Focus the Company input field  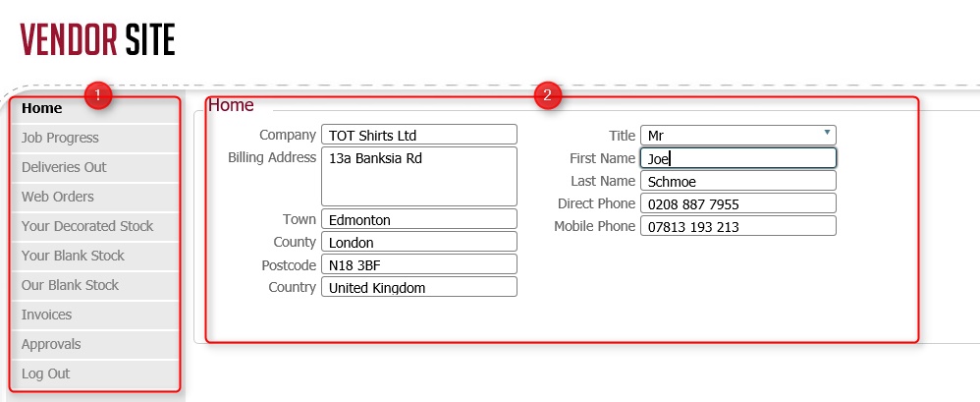pos(418,136)
